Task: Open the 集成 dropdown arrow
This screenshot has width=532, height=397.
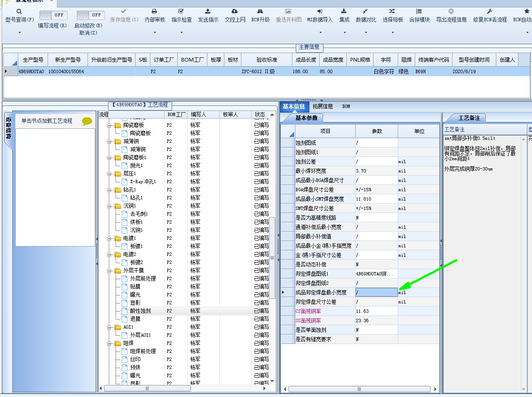Action: point(344,33)
